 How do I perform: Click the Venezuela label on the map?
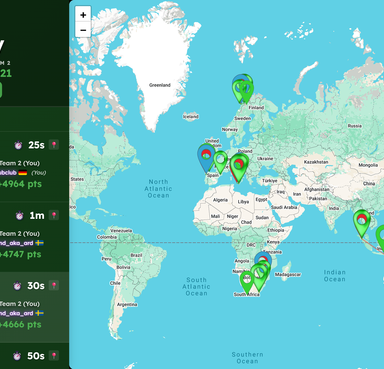121,230
